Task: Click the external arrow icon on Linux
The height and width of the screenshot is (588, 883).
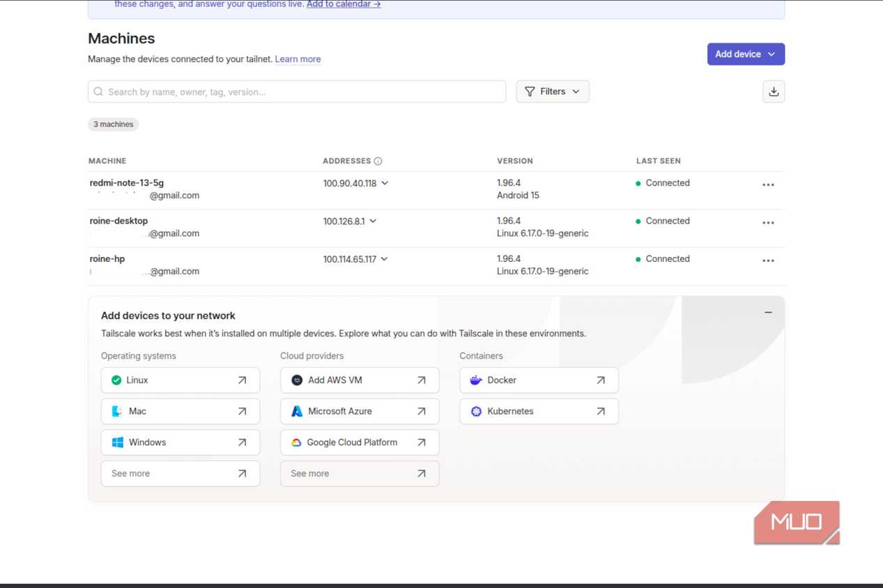Action: (242, 380)
